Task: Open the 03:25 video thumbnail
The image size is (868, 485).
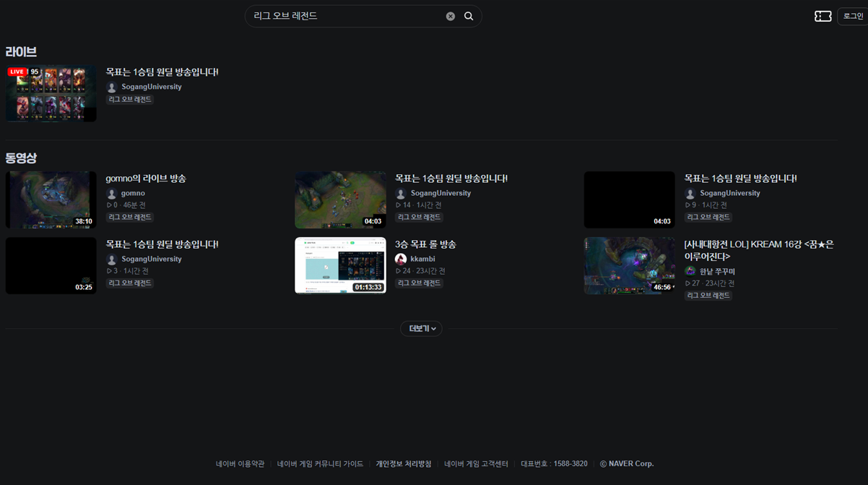Action: (x=51, y=265)
